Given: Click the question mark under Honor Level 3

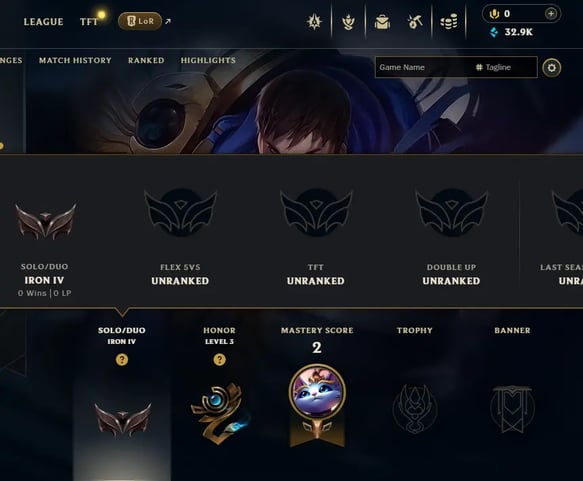Looking at the screenshot, I should coord(219,359).
